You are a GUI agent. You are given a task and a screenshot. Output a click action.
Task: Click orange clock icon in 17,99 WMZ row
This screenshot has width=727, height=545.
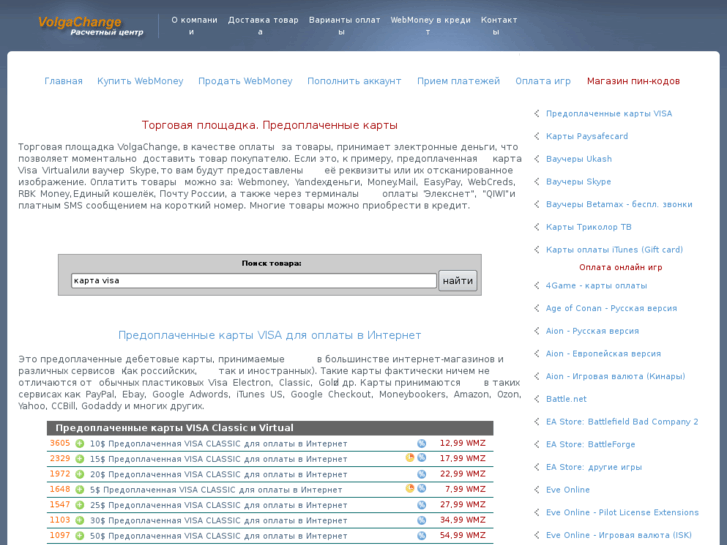[410, 458]
